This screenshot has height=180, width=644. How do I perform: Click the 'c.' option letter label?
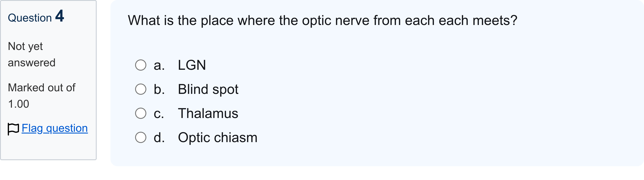pos(159,114)
